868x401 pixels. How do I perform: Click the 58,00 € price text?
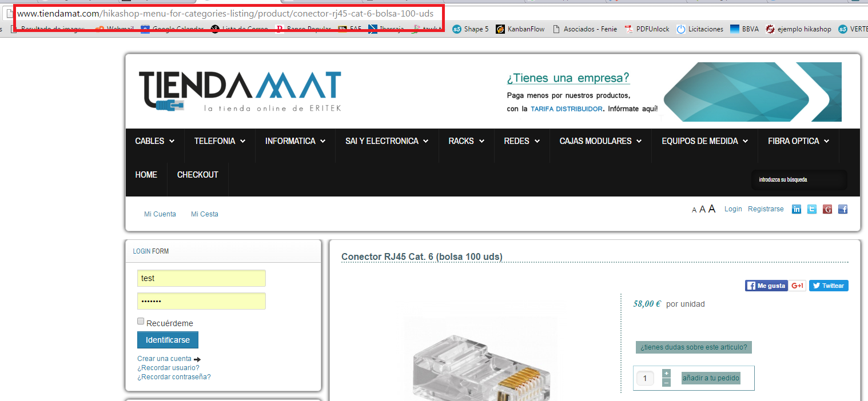pos(647,304)
